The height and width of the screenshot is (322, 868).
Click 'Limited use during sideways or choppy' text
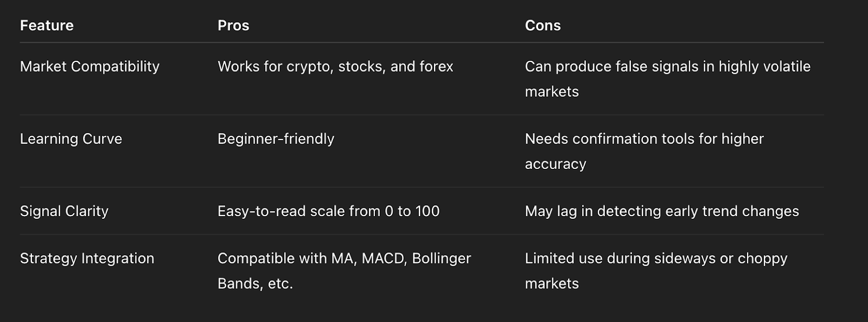tap(656, 258)
